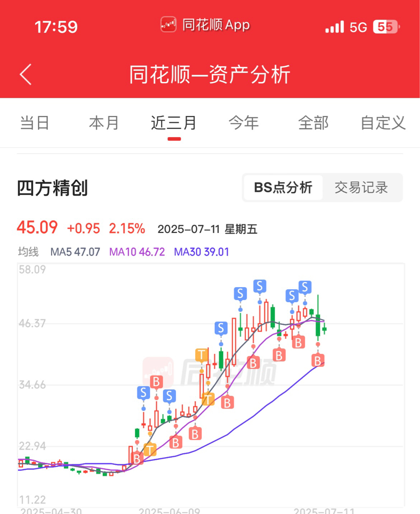Tap the battery indicator showing 55

click(x=386, y=27)
